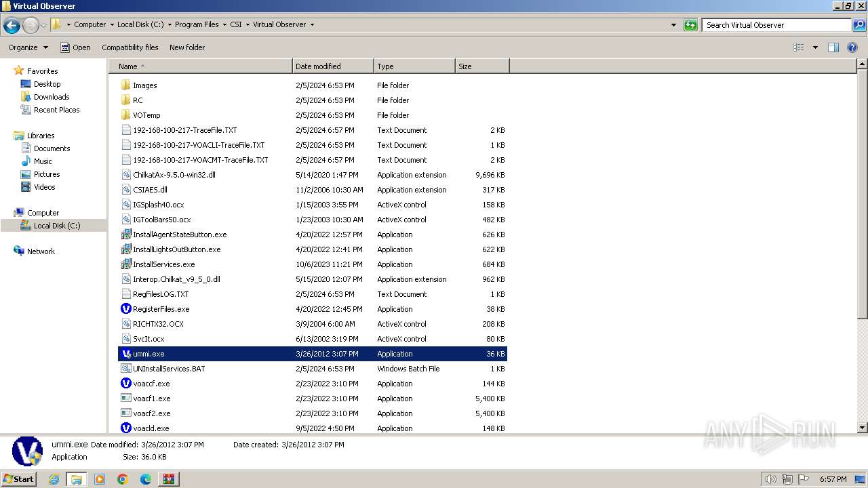Select the VOTemp folder icon
Viewport: 868px width, 488px height.
[125, 115]
